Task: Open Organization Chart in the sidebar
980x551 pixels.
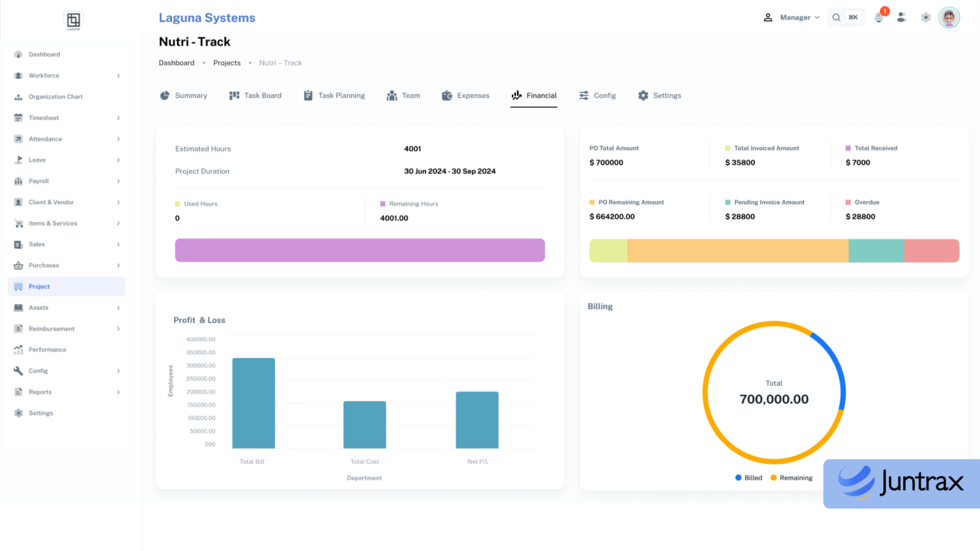Action: click(x=55, y=97)
